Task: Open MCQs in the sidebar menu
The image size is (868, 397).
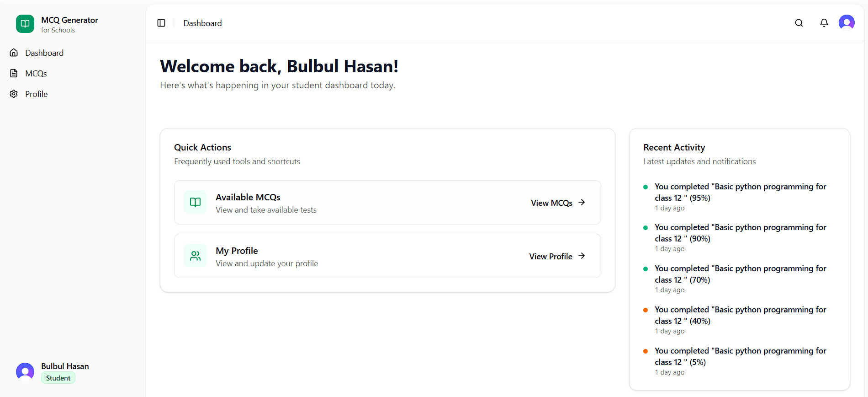Action: [x=36, y=74]
